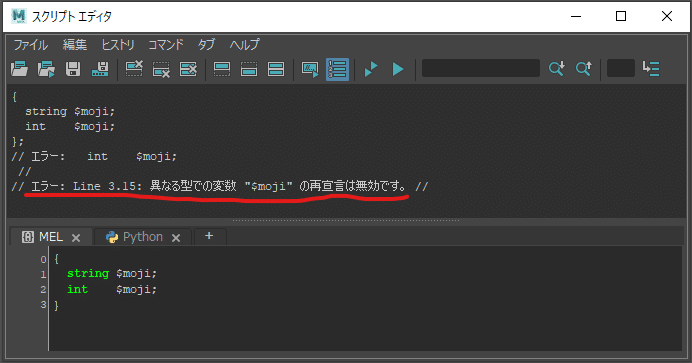692x363 pixels.
Task: Click Search Up magnifier icon
Action: (583, 69)
